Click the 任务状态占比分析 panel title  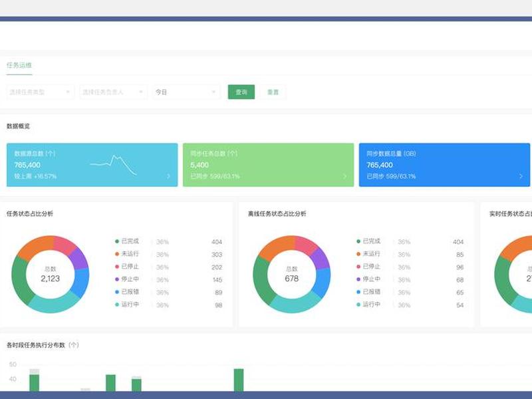click(x=30, y=213)
